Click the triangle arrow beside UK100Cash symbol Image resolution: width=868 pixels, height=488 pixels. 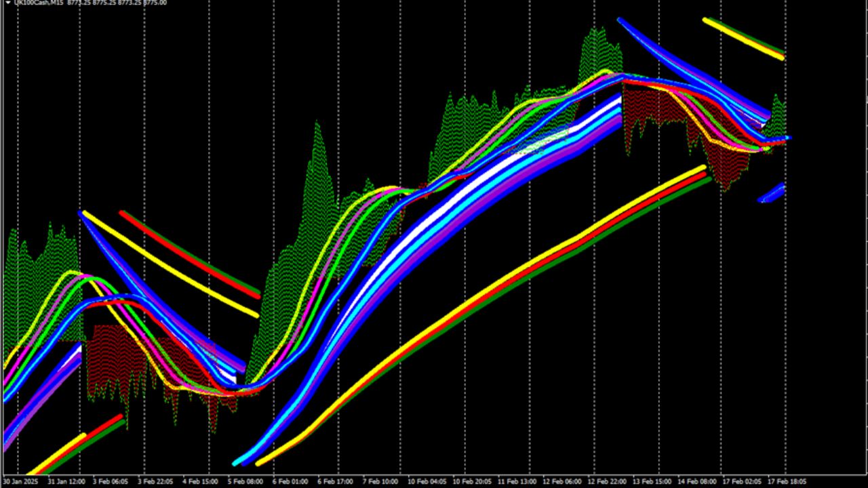click(x=7, y=3)
